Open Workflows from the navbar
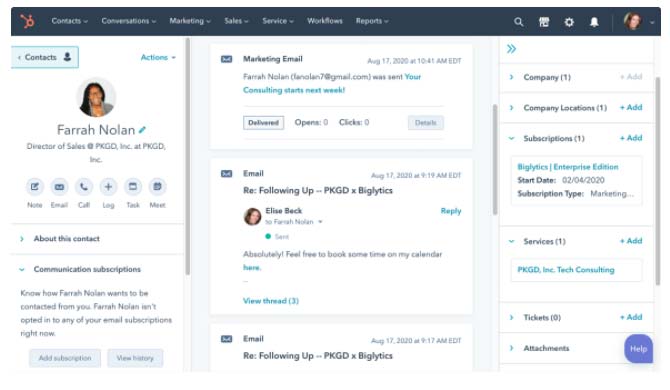The height and width of the screenshot is (390, 670). [325, 21]
